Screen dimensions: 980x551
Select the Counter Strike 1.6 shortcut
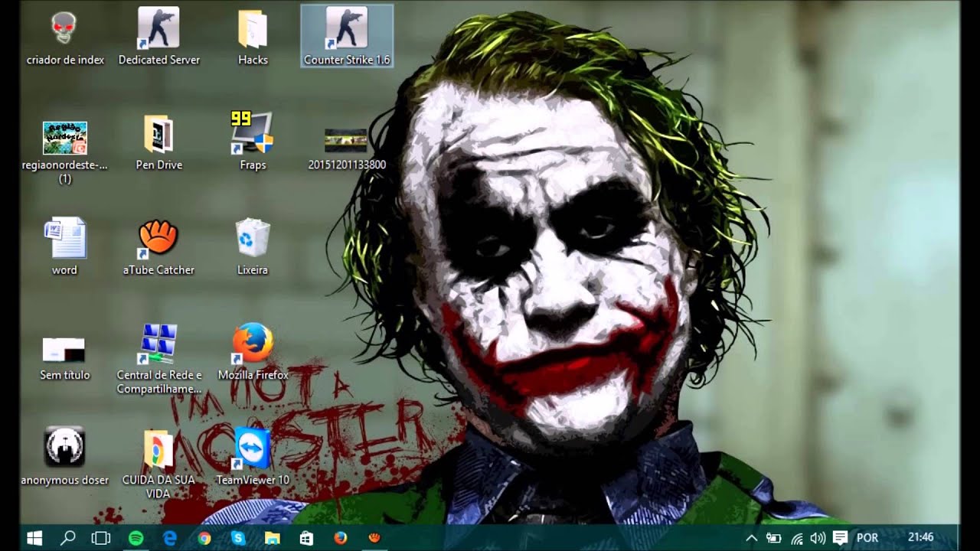pyautogui.click(x=347, y=36)
